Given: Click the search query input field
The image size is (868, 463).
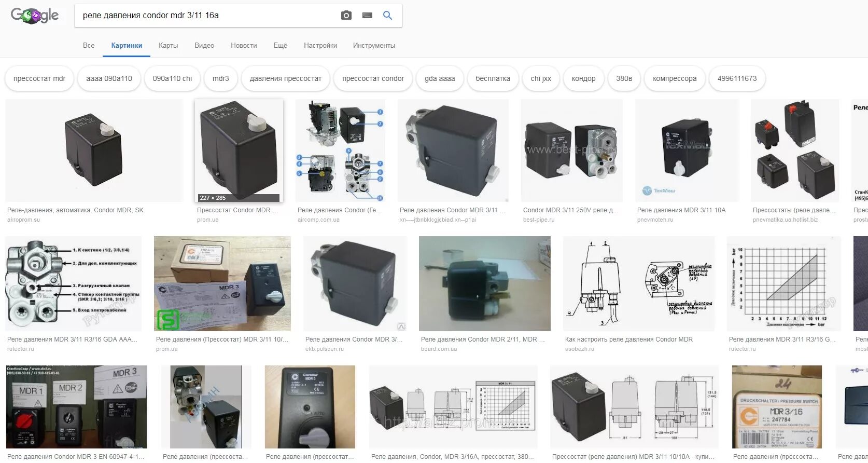Looking at the screenshot, I should point(207,16).
